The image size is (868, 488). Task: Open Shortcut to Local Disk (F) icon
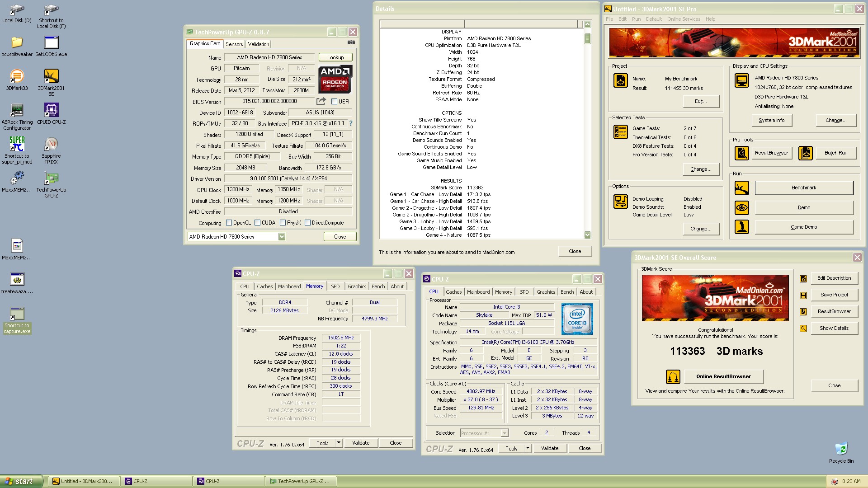tap(51, 16)
